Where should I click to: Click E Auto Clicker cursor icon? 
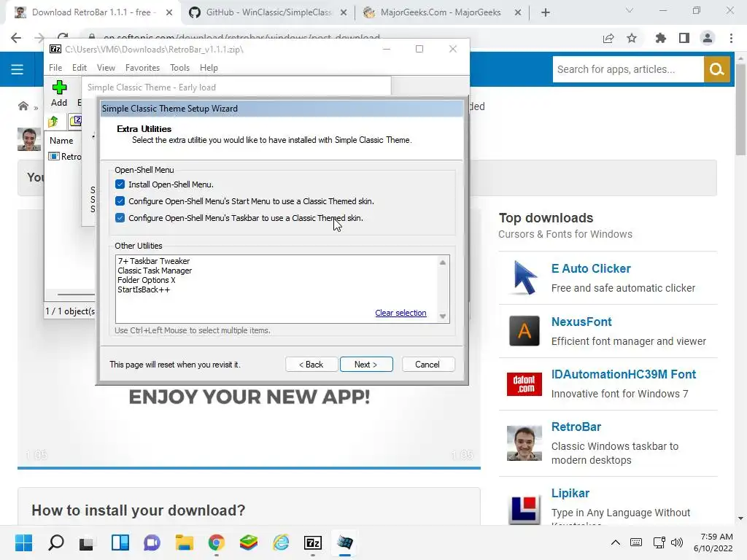pyautogui.click(x=524, y=278)
